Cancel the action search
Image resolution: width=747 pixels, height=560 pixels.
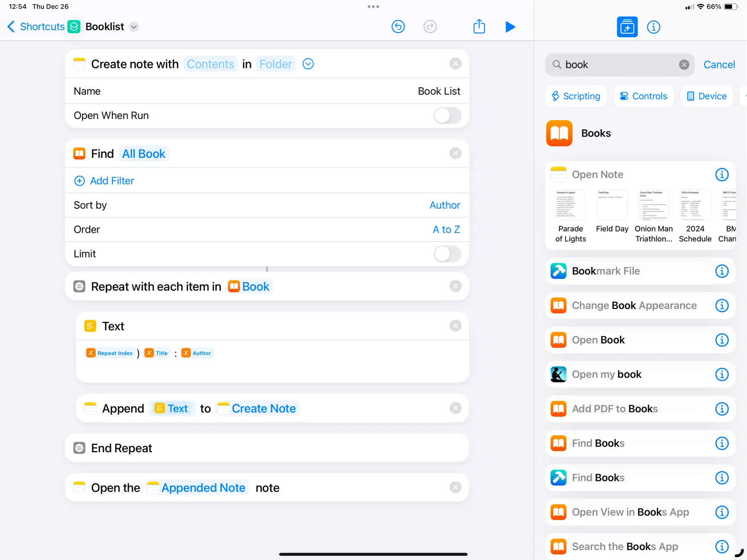[x=719, y=65]
